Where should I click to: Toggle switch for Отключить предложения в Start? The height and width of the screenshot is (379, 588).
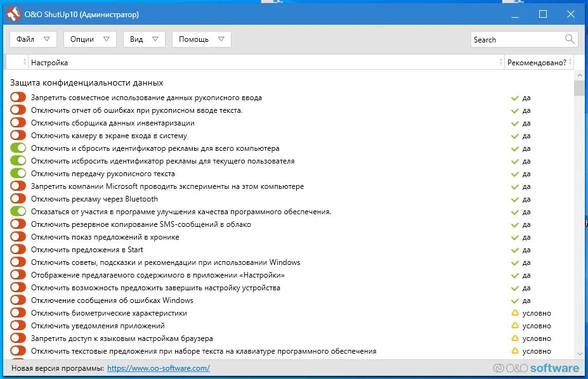[18, 250]
